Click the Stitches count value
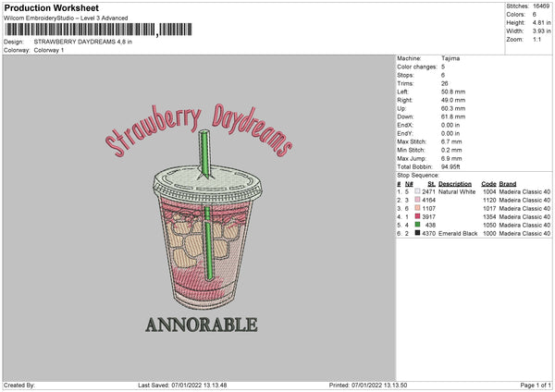The image size is (555, 392). point(541,6)
